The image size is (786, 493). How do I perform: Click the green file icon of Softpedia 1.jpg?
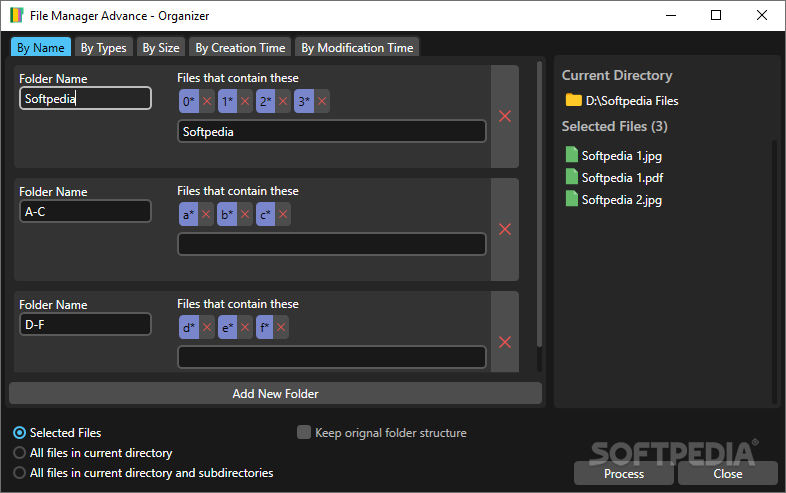coord(571,154)
